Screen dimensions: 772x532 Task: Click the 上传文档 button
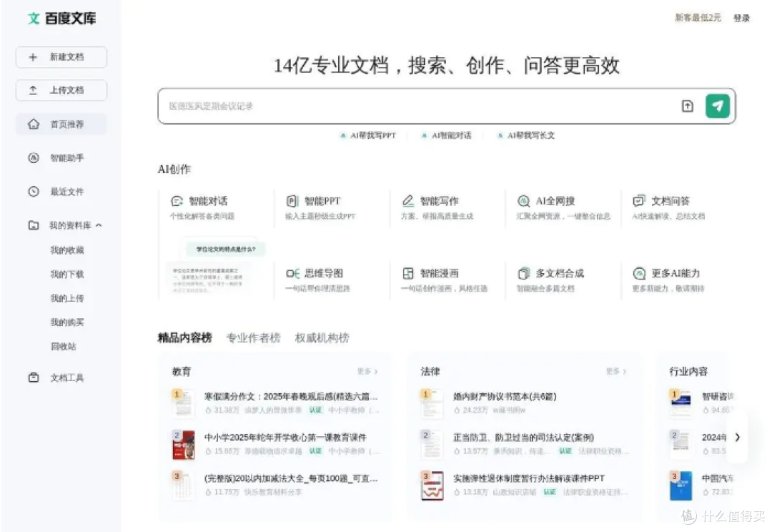(x=61, y=90)
